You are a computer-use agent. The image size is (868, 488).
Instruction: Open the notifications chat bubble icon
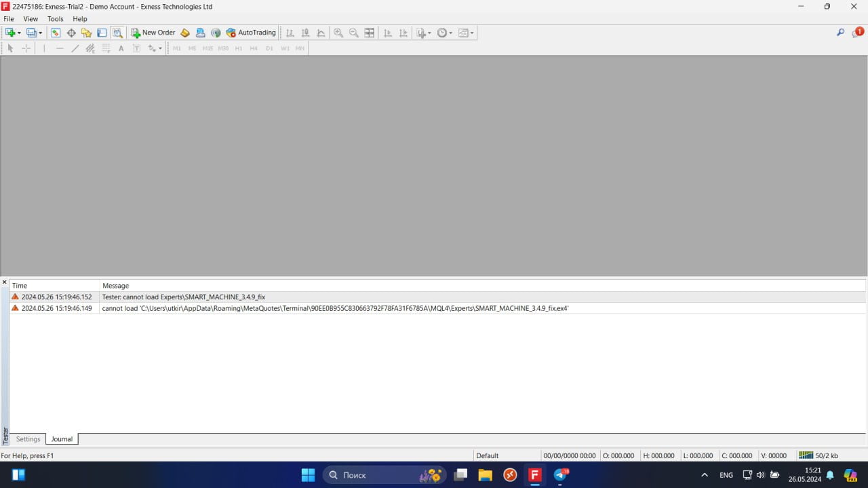pyautogui.click(x=857, y=33)
